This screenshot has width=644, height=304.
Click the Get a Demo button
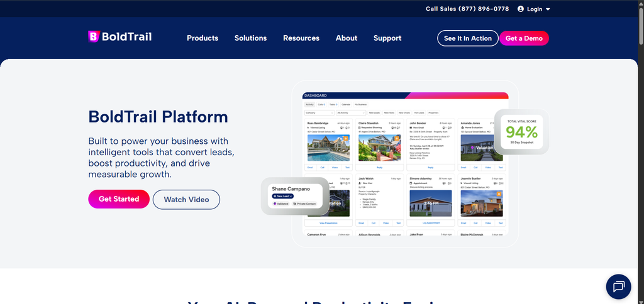click(x=524, y=38)
